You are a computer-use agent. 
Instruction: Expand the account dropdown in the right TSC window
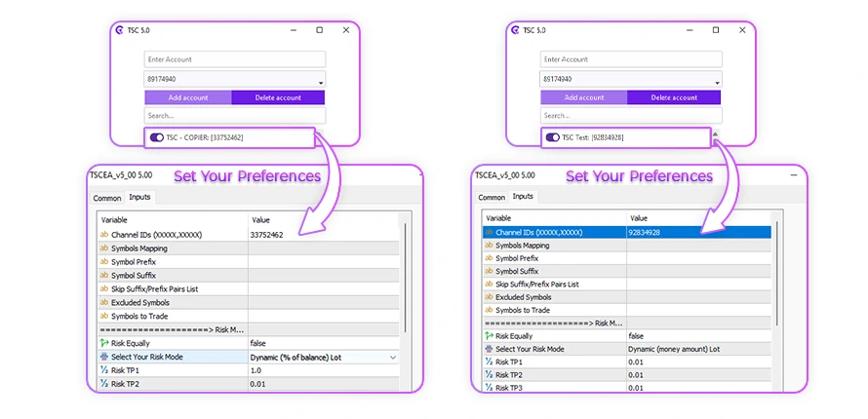point(715,79)
